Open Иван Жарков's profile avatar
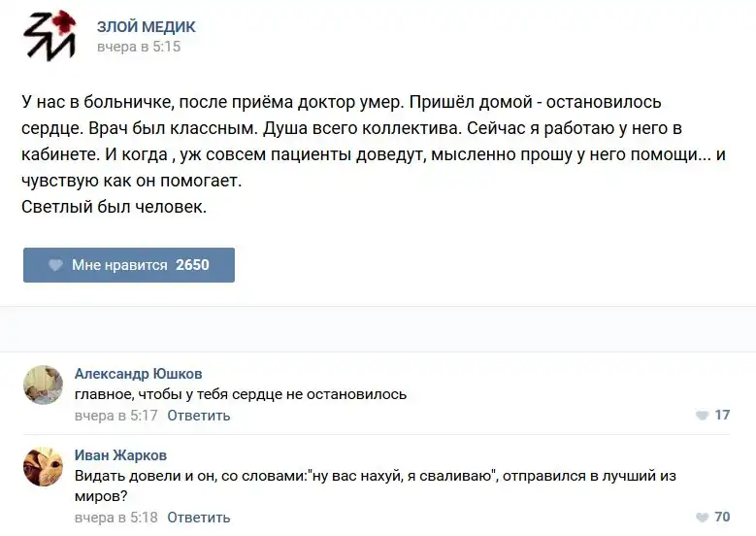 pos(44,467)
